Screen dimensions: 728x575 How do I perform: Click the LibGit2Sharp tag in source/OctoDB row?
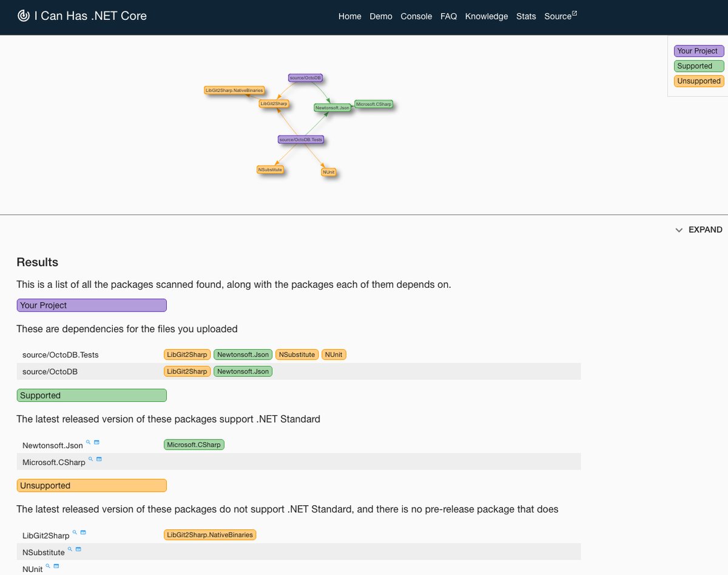point(187,372)
